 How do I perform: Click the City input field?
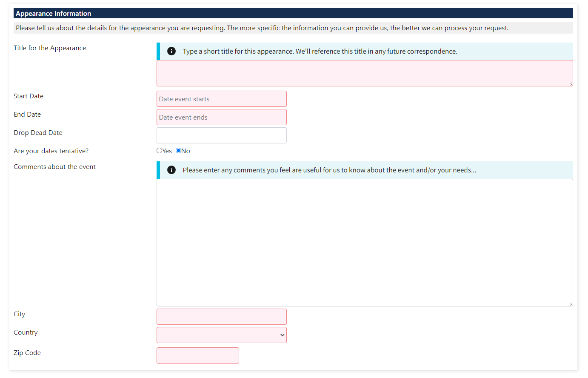(x=221, y=317)
